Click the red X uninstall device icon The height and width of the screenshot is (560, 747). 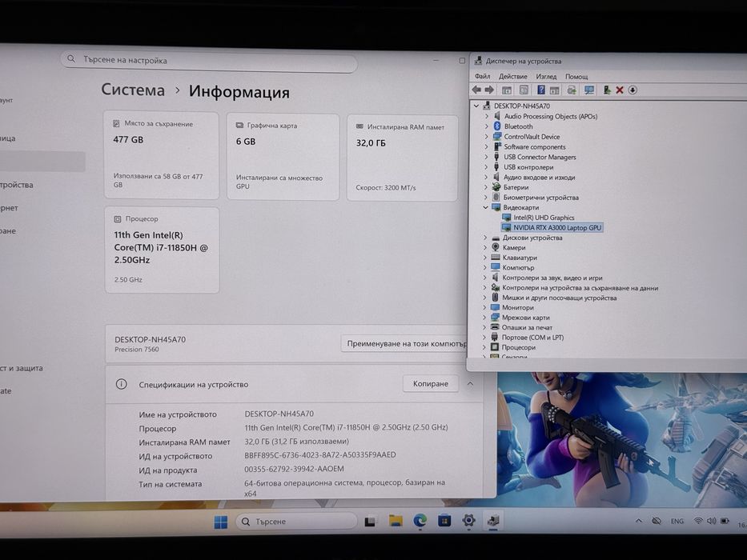tap(620, 90)
